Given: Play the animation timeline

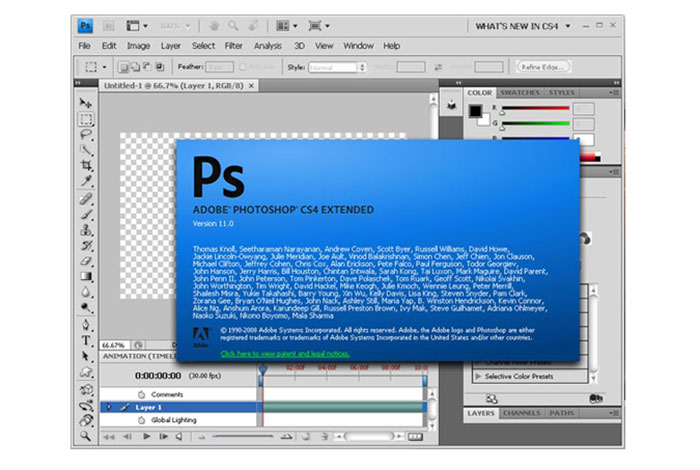Looking at the screenshot, I should click(x=146, y=437).
